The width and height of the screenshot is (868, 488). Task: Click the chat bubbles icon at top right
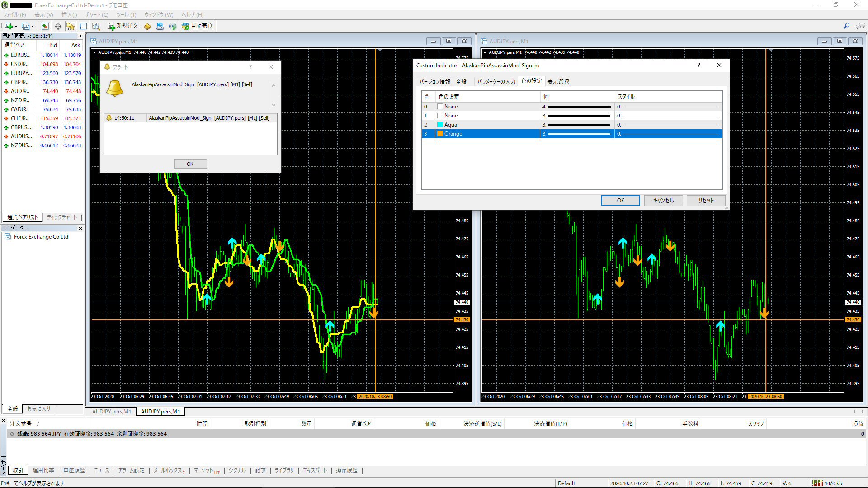coord(860,26)
